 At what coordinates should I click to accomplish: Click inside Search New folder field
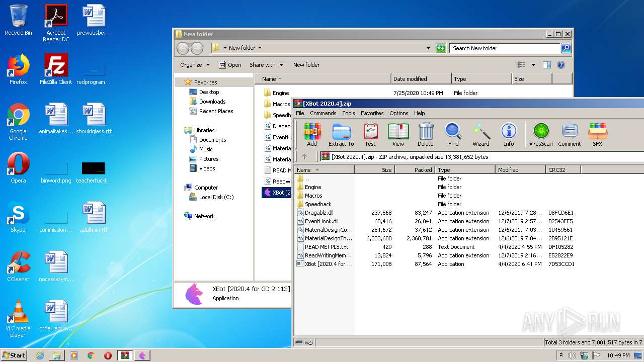pos(504,48)
